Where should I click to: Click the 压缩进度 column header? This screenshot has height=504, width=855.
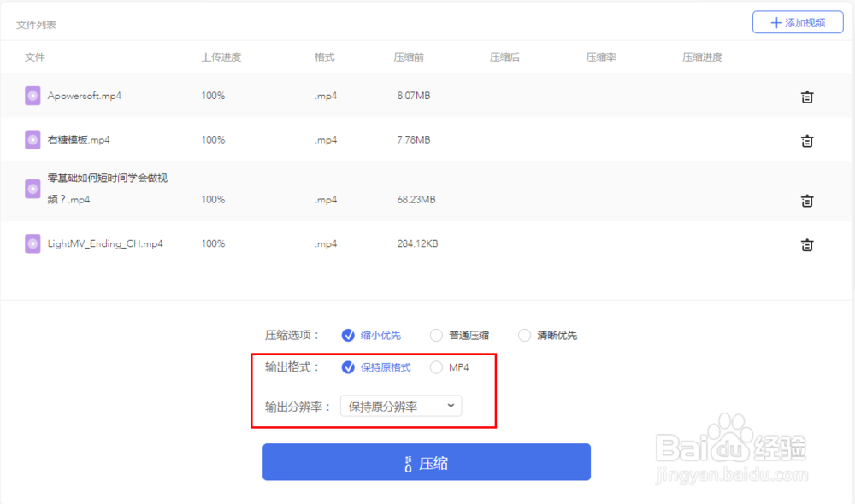702,57
